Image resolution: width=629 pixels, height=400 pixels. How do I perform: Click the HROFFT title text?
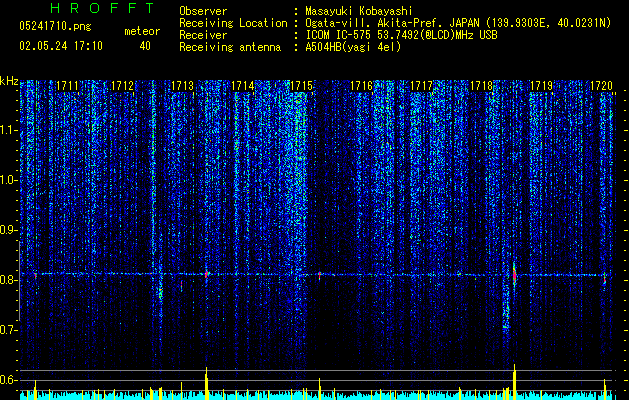tap(103, 8)
